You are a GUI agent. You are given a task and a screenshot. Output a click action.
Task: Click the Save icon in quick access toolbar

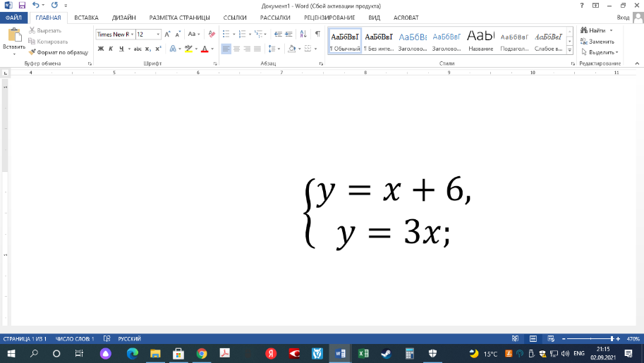click(x=22, y=6)
